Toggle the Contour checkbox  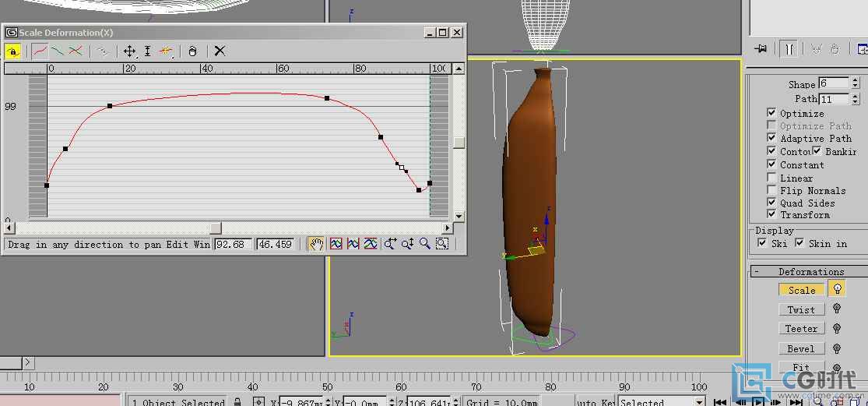(771, 150)
